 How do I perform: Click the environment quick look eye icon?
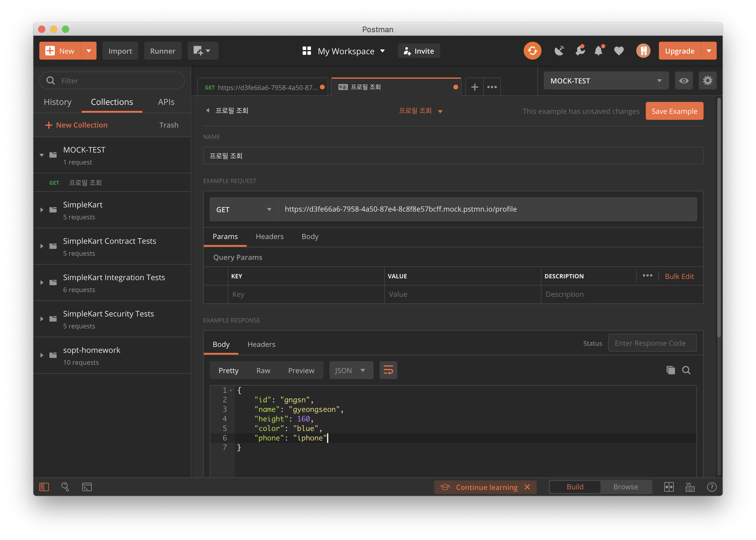pyautogui.click(x=684, y=81)
